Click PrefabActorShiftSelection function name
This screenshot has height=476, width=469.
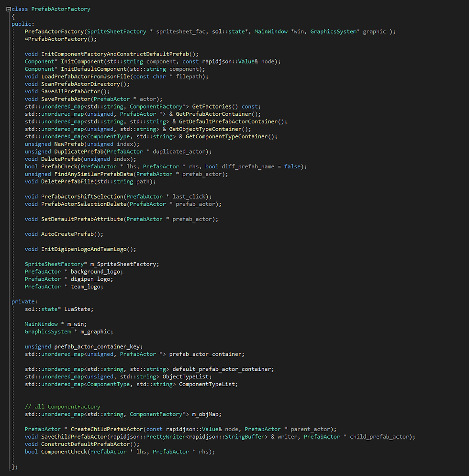[82, 197]
